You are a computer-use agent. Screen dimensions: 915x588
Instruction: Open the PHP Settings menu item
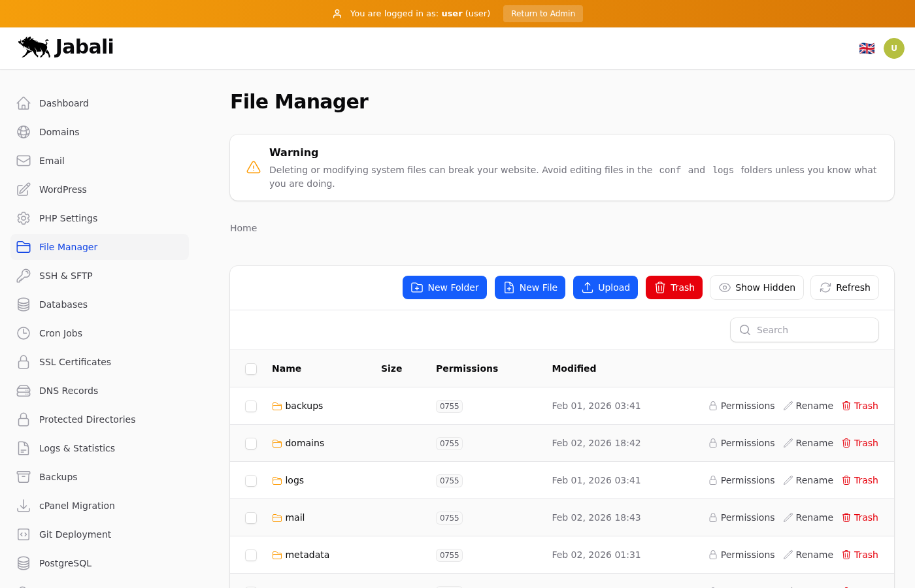pyautogui.click(x=68, y=218)
